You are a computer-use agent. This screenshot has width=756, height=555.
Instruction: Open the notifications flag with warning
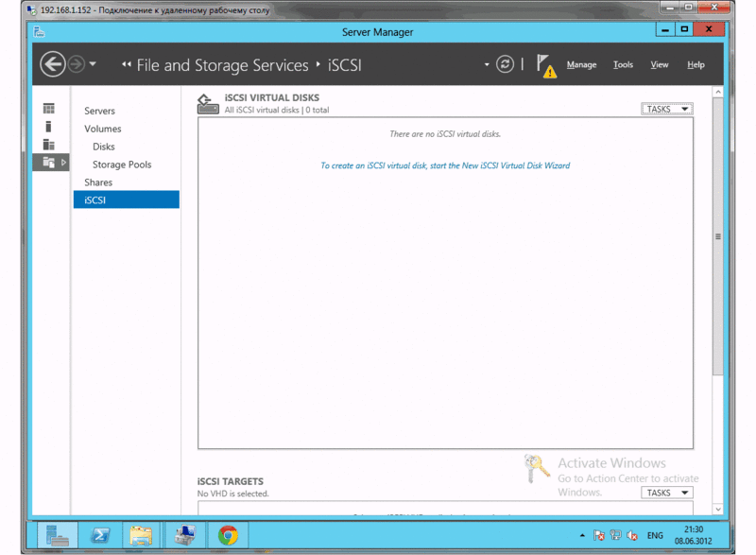(546, 66)
